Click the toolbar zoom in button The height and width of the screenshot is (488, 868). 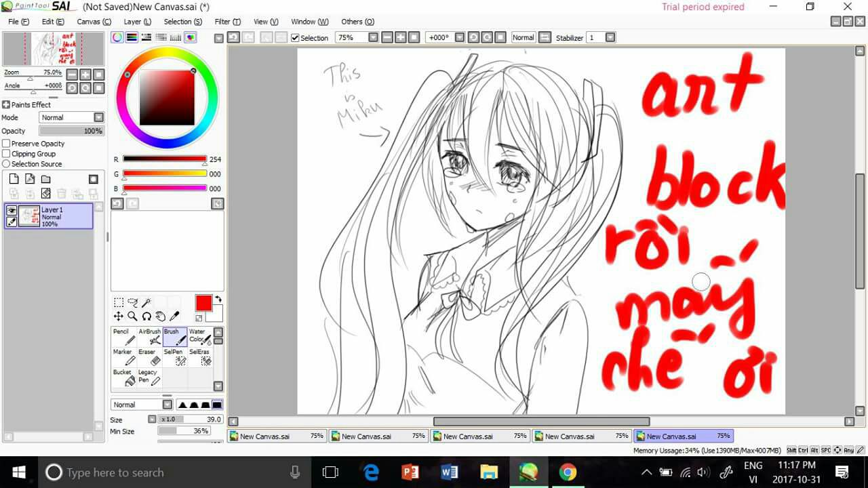[400, 37]
